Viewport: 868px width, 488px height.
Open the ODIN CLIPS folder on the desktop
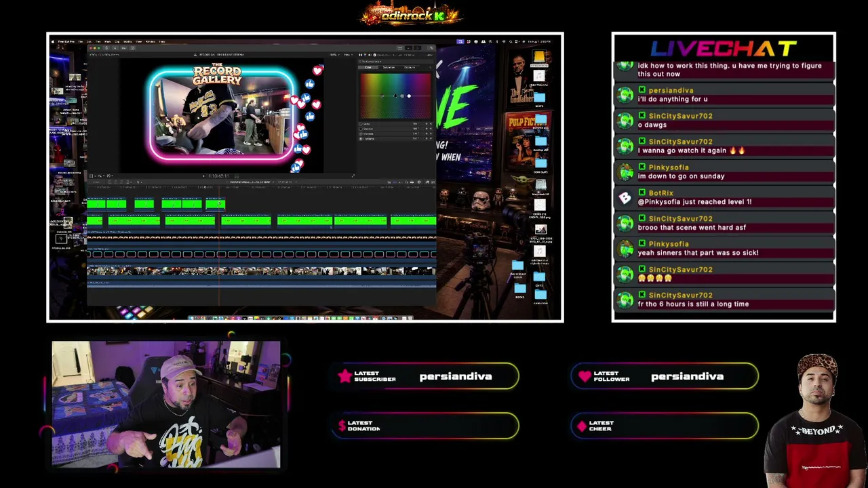point(540,163)
